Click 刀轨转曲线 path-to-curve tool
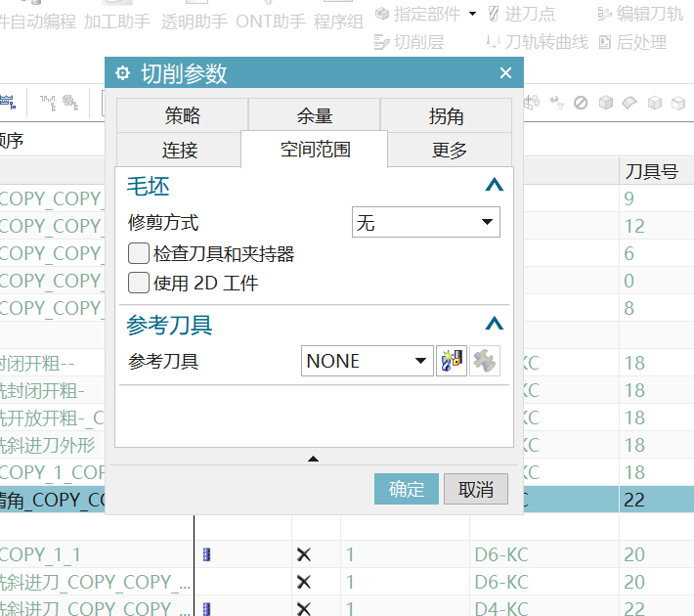694x616 pixels. tap(538, 42)
